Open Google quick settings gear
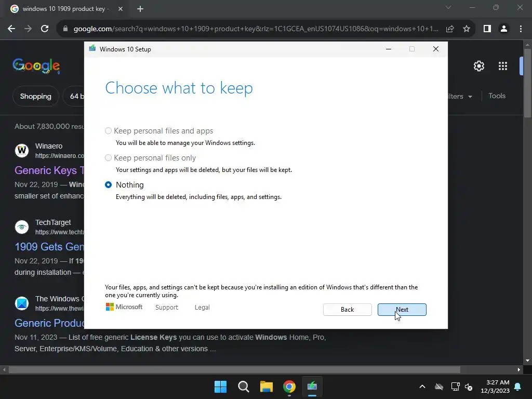The height and width of the screenshot is (399, 532). (478, 66)
